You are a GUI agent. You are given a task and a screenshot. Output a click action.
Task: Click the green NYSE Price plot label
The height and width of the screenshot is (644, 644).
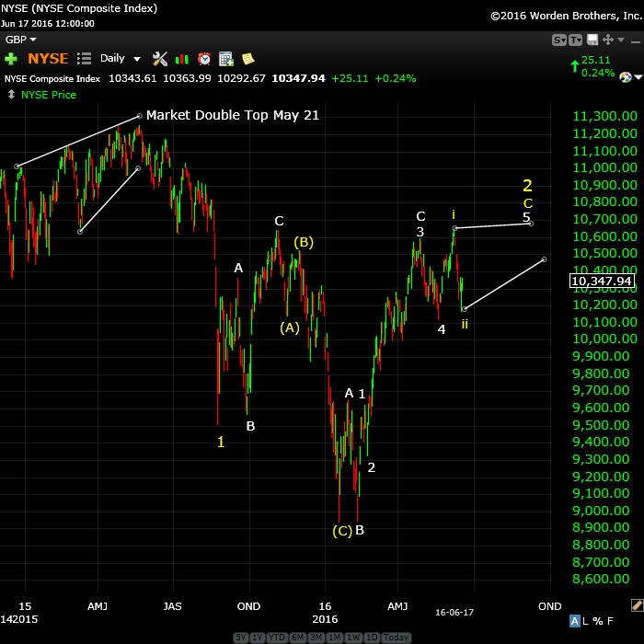[x=49, y=95]
